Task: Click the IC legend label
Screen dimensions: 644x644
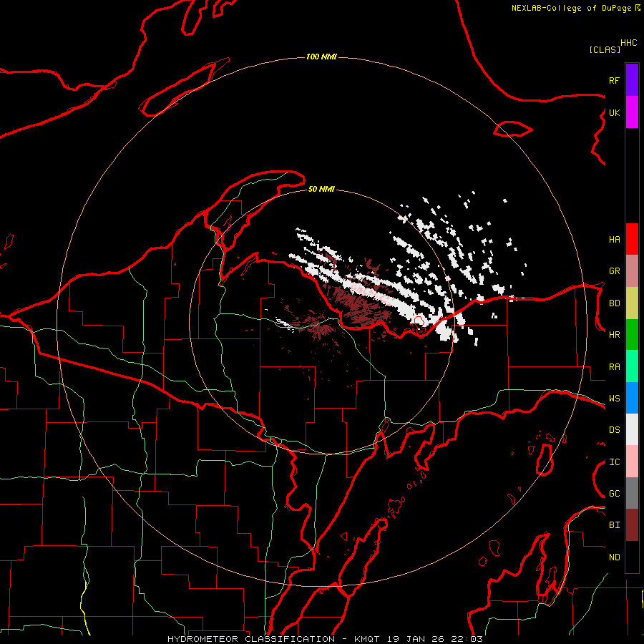Action: click(614, 462)
